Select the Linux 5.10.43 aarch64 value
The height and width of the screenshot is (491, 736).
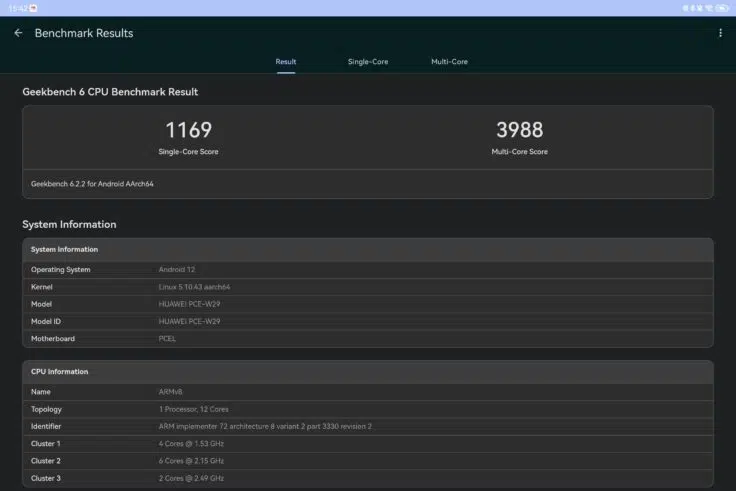194,287
